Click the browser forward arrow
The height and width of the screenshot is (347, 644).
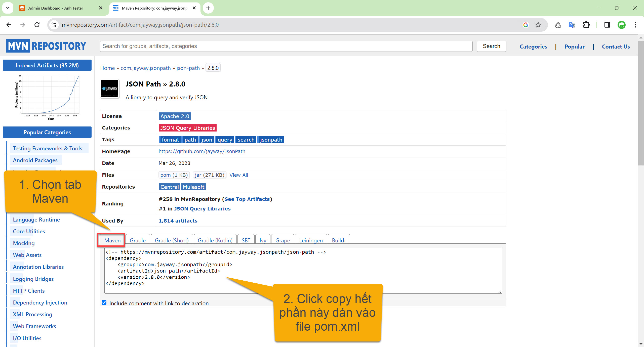23,25
